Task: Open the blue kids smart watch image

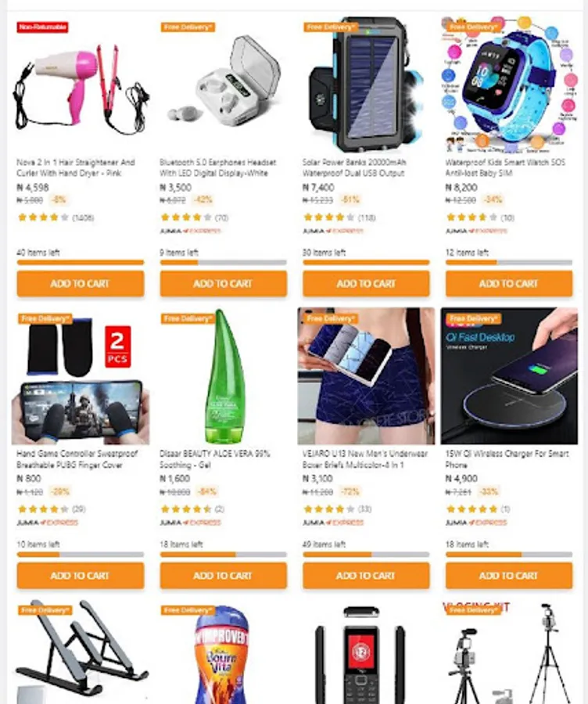Action: [x=509, y=84]
